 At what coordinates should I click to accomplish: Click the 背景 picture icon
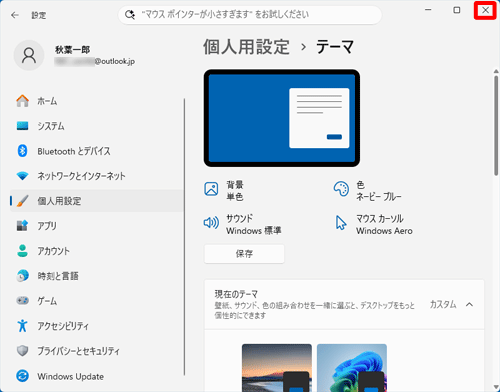(211, 189)
